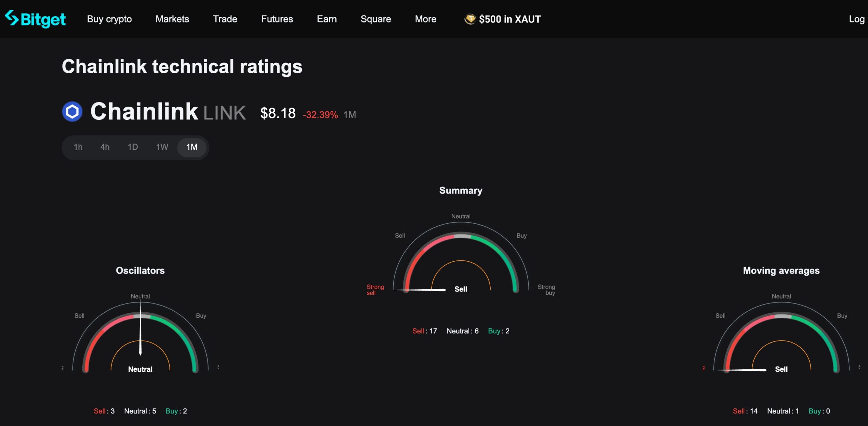Click the Log in link
The image size is (868, 426).
pos(857,19)
